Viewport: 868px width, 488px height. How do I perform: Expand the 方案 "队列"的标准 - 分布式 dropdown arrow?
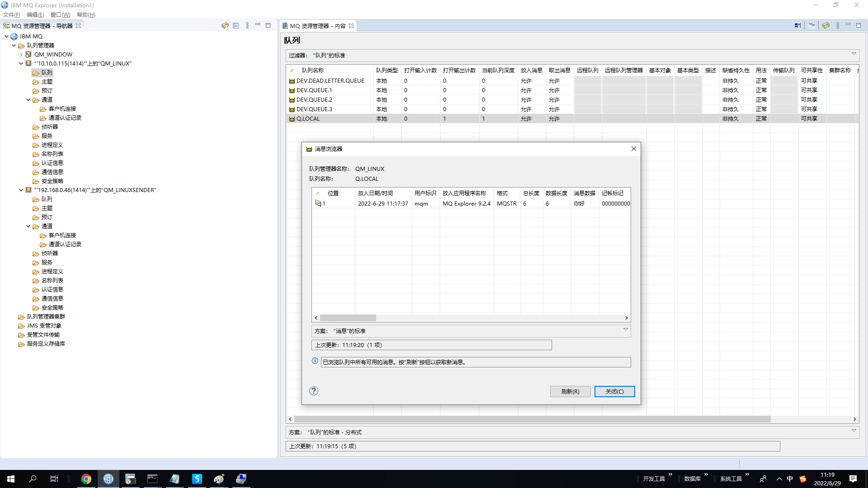[854, 431]
